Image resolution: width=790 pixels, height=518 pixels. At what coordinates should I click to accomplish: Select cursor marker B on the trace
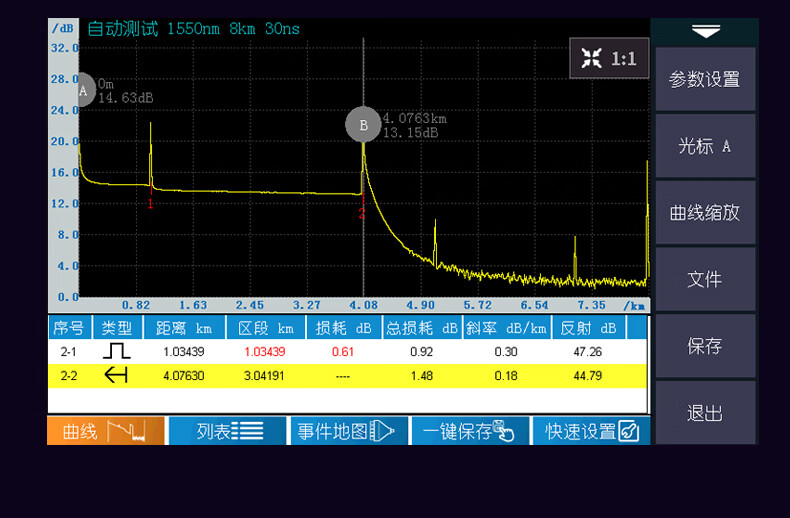pos(363,124)
